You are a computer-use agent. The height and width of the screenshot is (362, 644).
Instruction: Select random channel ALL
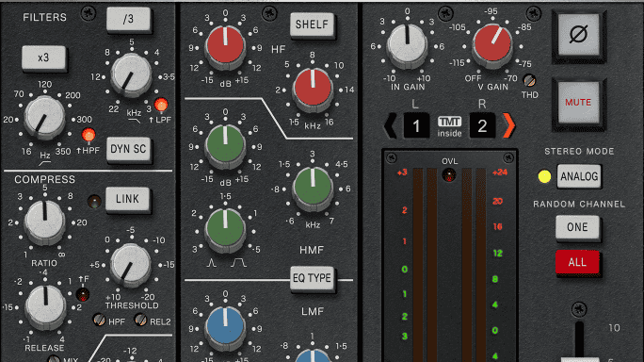pos(577,262)
